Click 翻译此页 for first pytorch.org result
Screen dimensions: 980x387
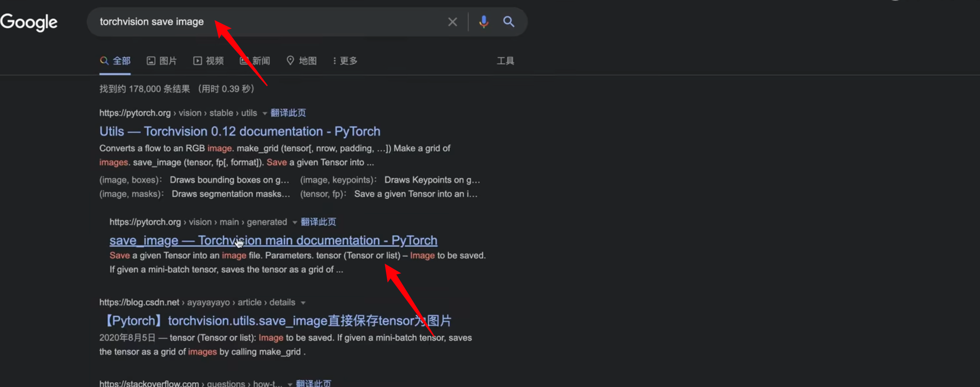coord(288,113)
